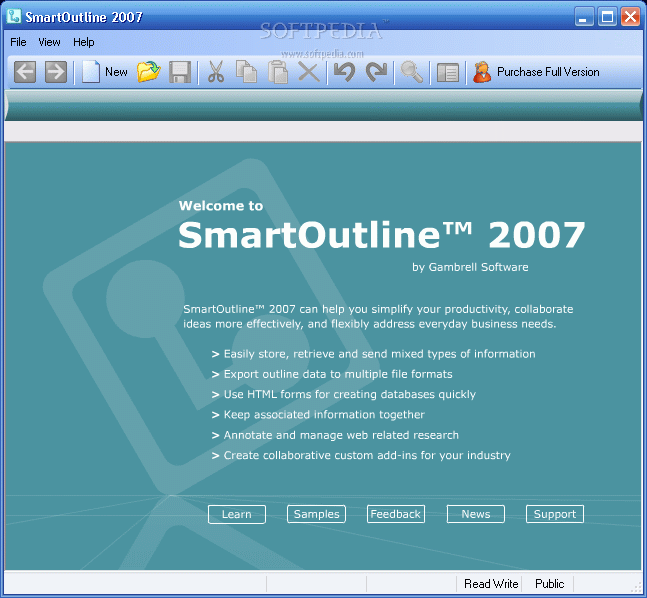
Task: Click the Delete X icon
Action: (309, 72)
